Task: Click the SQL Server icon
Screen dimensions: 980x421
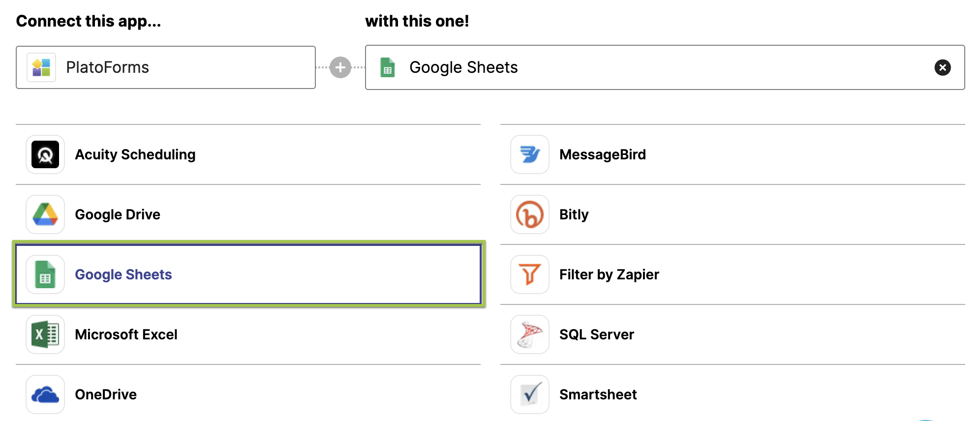Action: [530, 334]
